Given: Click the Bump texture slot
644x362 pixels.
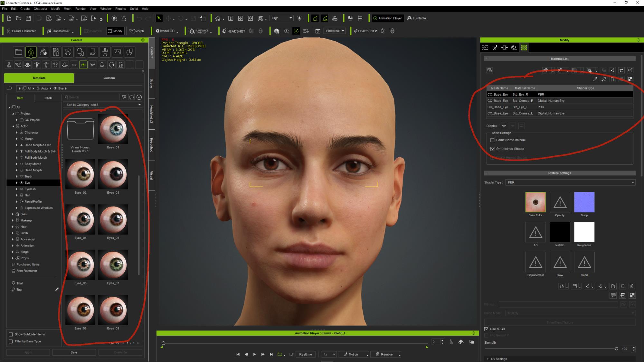Looking at the screenshot, I should coord(584,202).
